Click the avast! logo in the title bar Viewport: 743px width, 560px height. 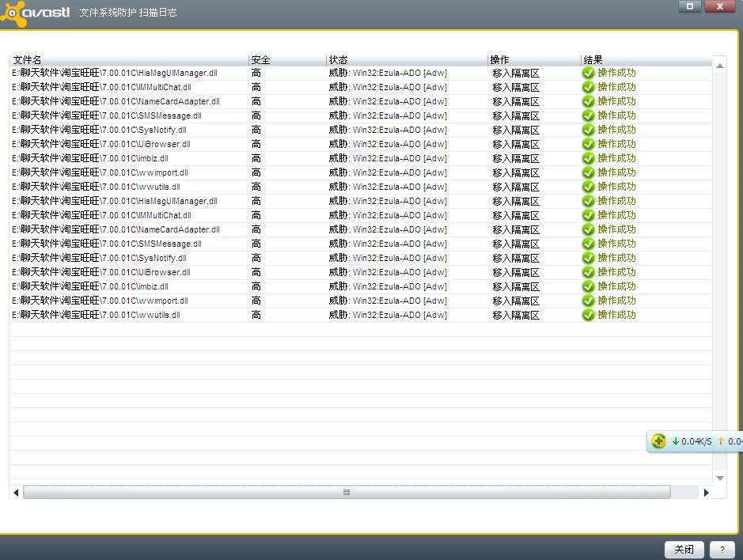36,13
